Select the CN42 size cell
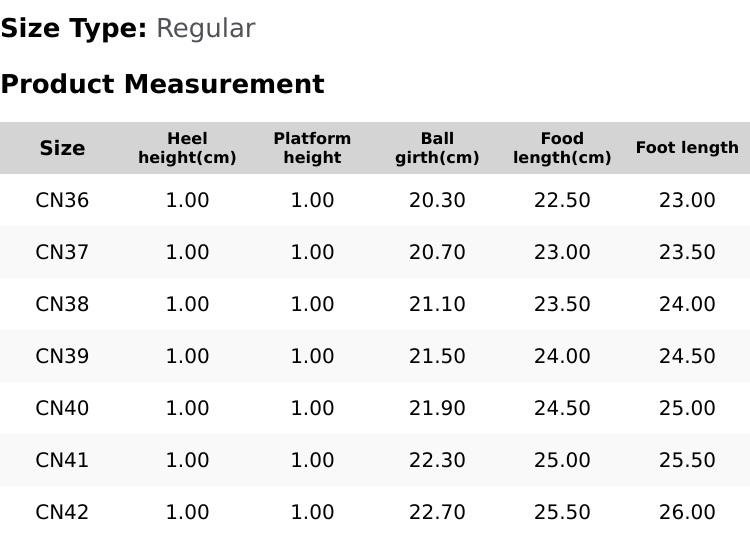This screenshot has height=538, width=750. 62,512
